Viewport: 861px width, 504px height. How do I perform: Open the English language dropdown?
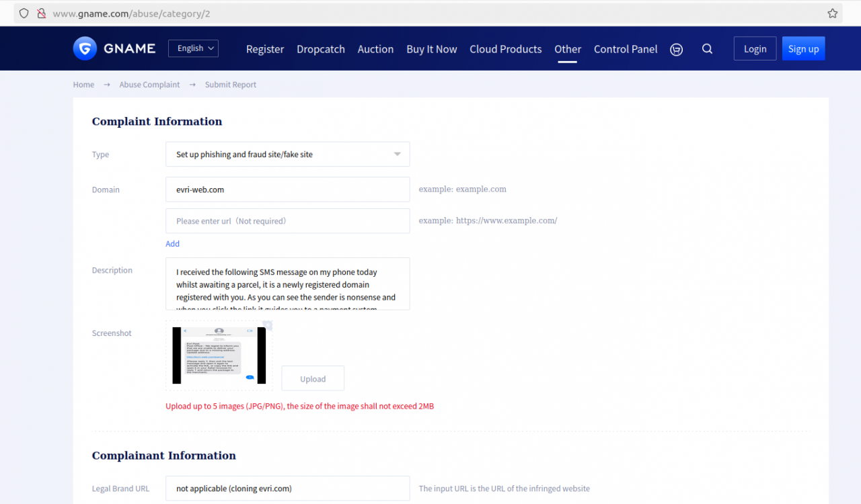(193, 48)
